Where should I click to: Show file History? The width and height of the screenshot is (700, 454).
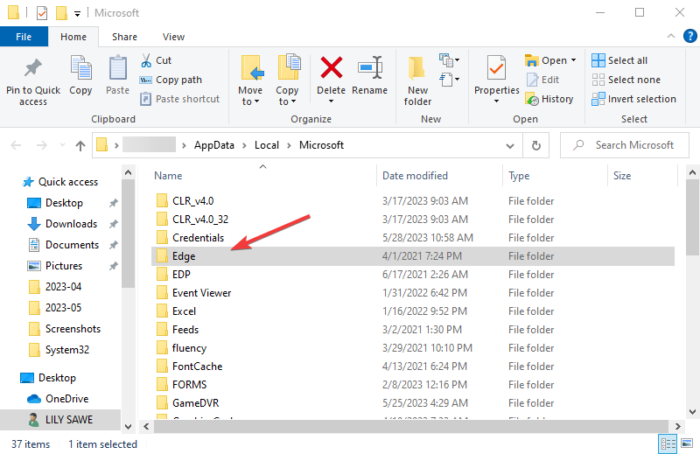click(x=550, y=99)
